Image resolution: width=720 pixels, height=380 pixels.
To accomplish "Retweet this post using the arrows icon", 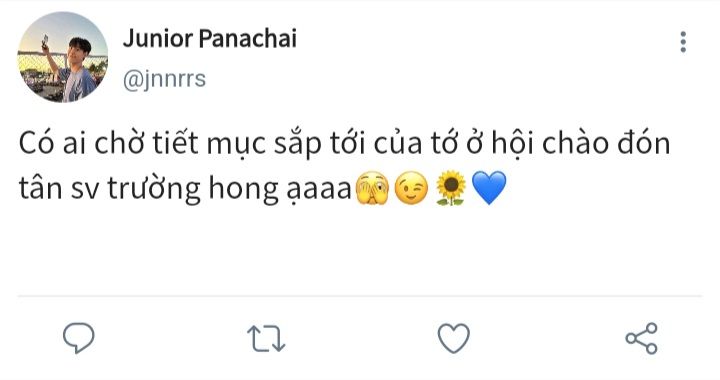I will pos(266,339).
